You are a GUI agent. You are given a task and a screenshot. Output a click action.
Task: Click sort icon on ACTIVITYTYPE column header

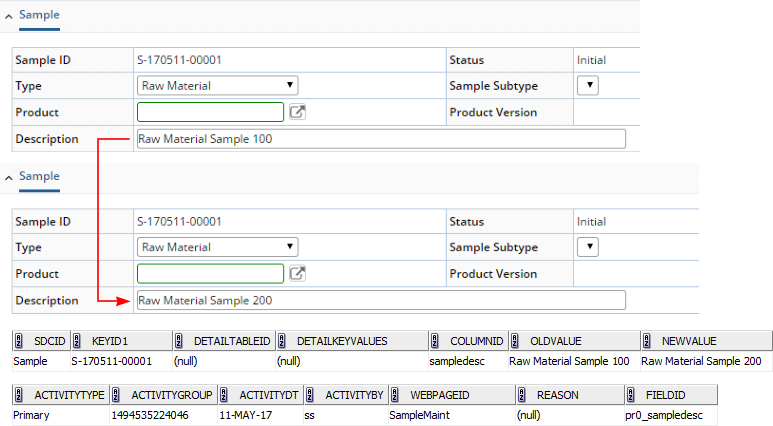(19, 395)
